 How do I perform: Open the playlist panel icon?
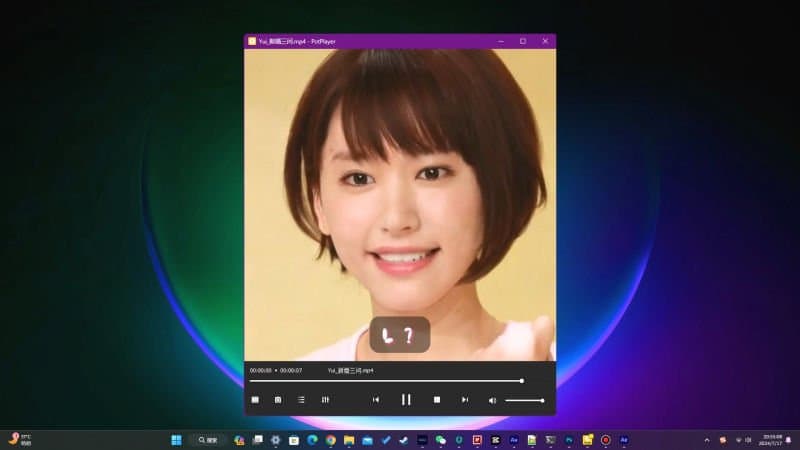[301, 400]
